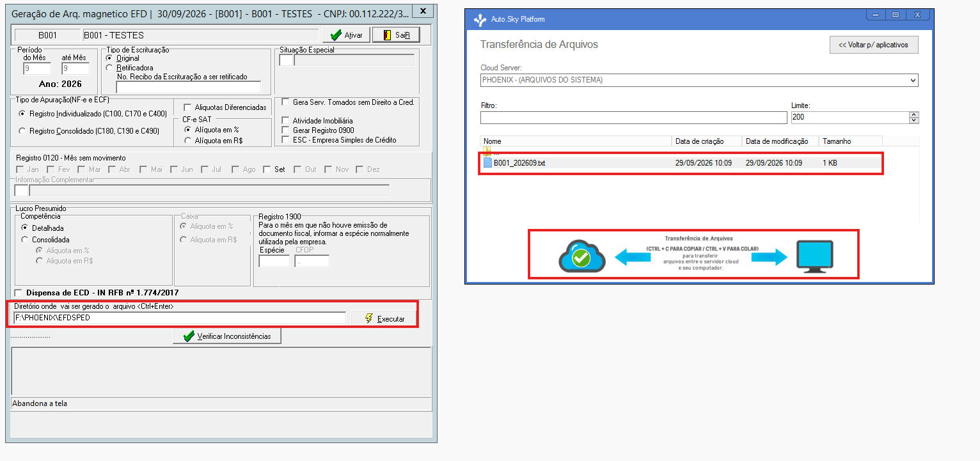Click the directory path field F:\PHOENIX\EFDSPED
The image size is (980, 461).
coord(179,318)
